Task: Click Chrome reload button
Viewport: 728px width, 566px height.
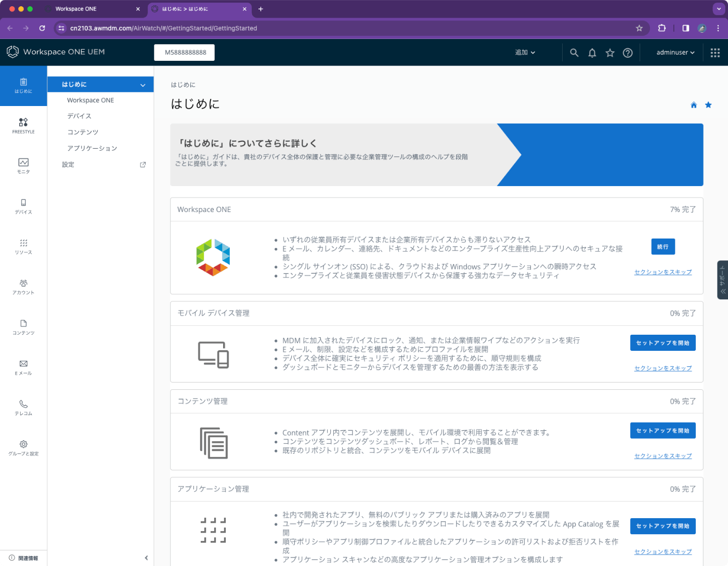Action: click(x=42, y=28)
